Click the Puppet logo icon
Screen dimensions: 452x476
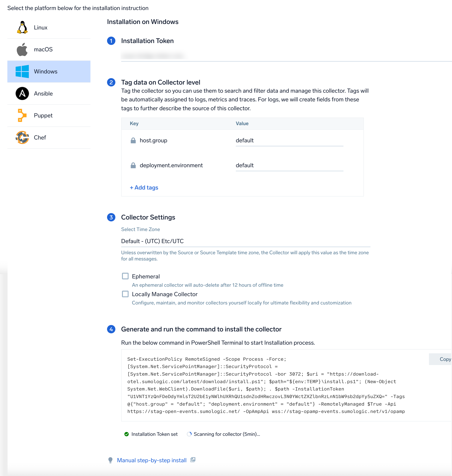(x=22, y=115)
